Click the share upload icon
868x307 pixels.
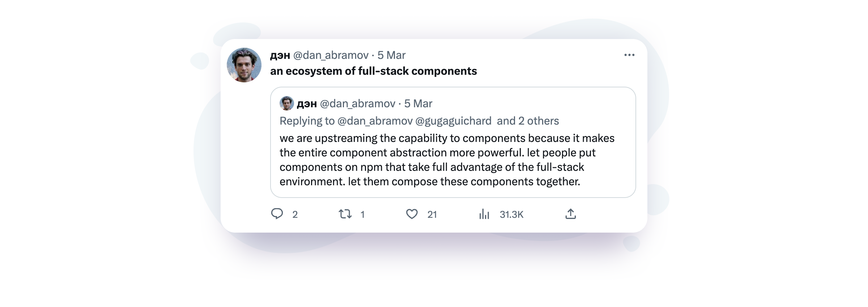coord(570,214)
